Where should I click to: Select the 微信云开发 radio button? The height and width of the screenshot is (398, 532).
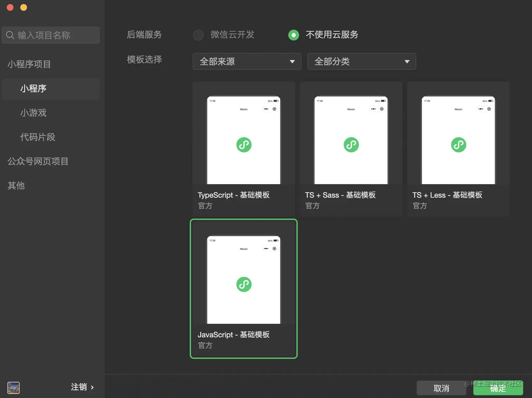pos(198,35)
